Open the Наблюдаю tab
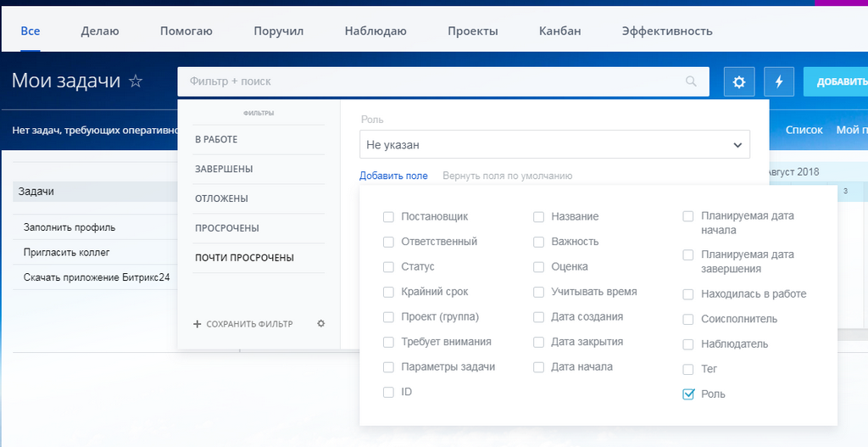The width and height of the screenshot is (868, 447). [376, 31]
